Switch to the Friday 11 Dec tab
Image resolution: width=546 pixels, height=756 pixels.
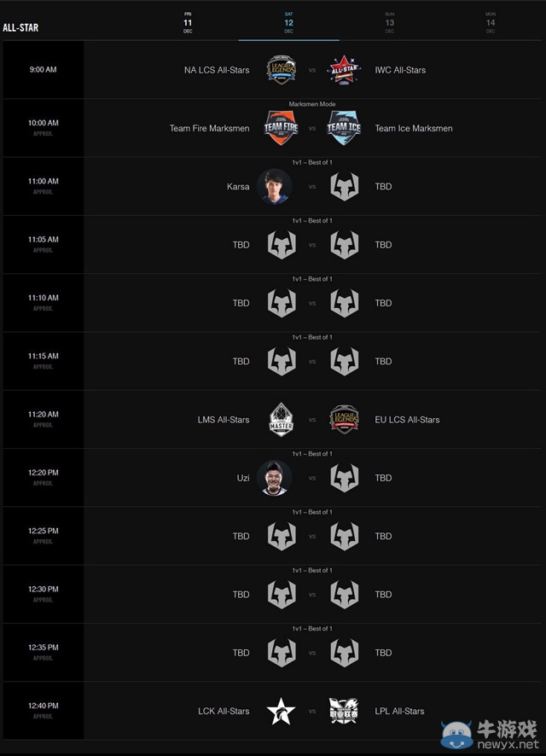[x=188, y=22]
